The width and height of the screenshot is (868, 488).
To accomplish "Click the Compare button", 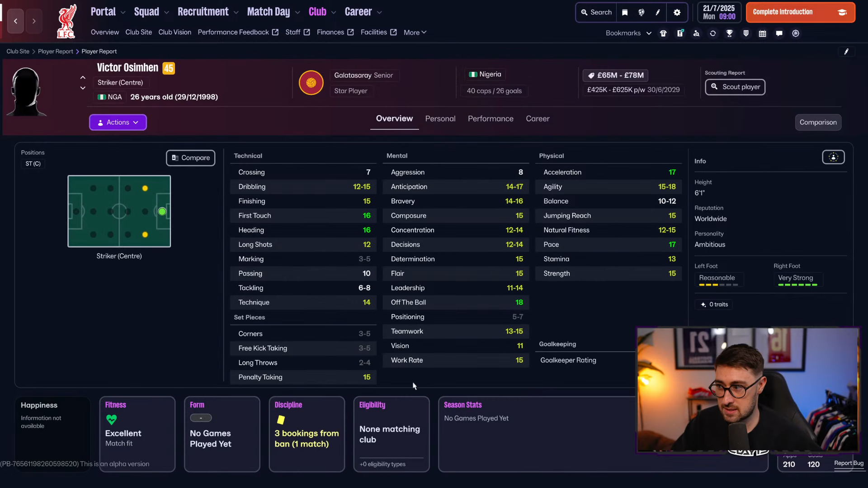I will [190, 158].
